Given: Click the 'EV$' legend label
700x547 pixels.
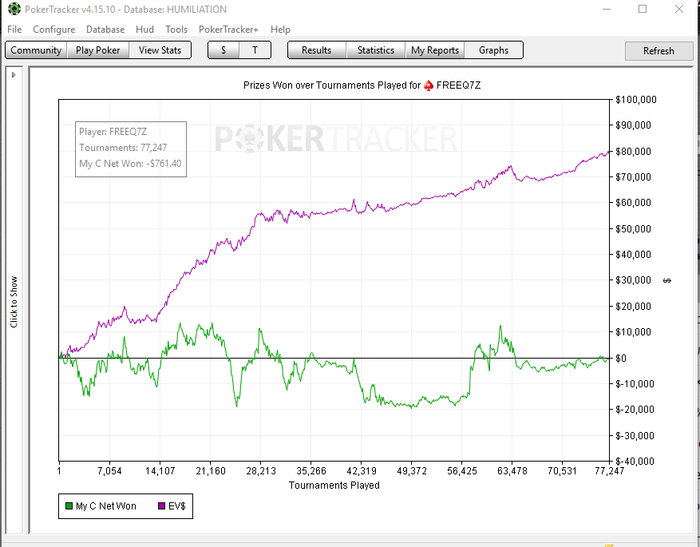Looking at the screenshot, I should pos(177,506).
